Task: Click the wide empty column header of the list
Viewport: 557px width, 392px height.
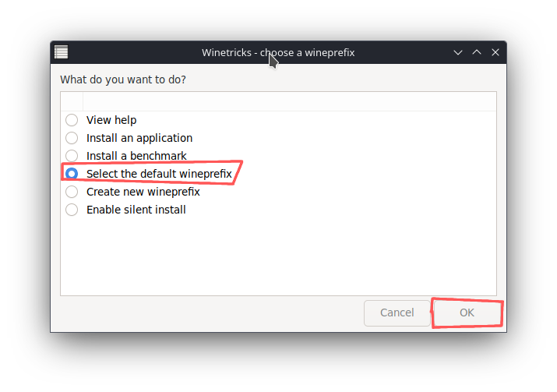Action: 288,101
